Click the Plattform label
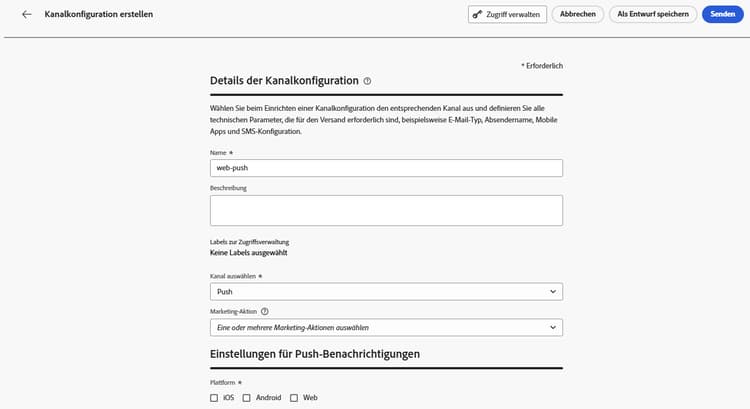 (222, 383)
